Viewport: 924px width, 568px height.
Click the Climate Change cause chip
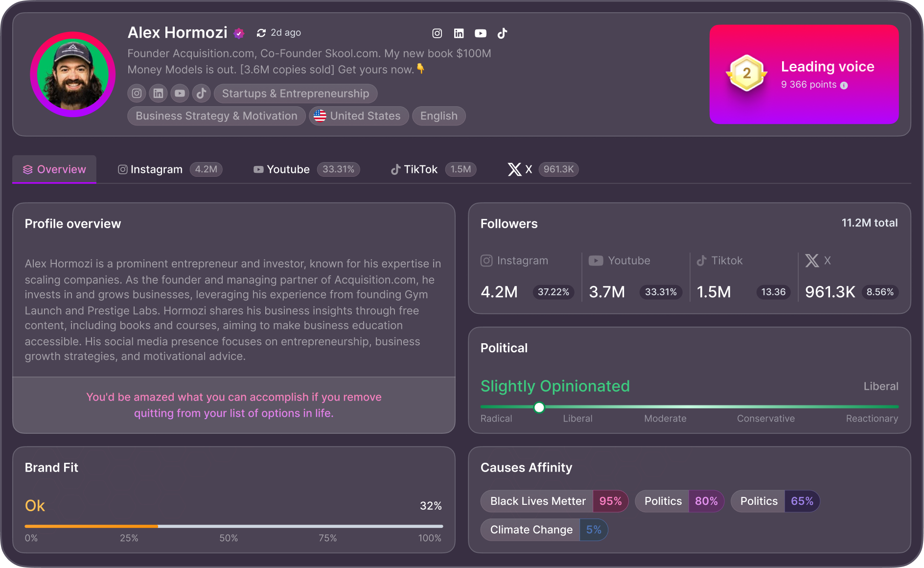[544, 530]
